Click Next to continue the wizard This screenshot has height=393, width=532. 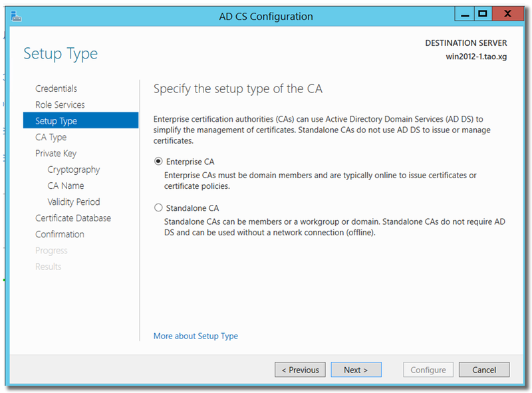coord(356,370)
